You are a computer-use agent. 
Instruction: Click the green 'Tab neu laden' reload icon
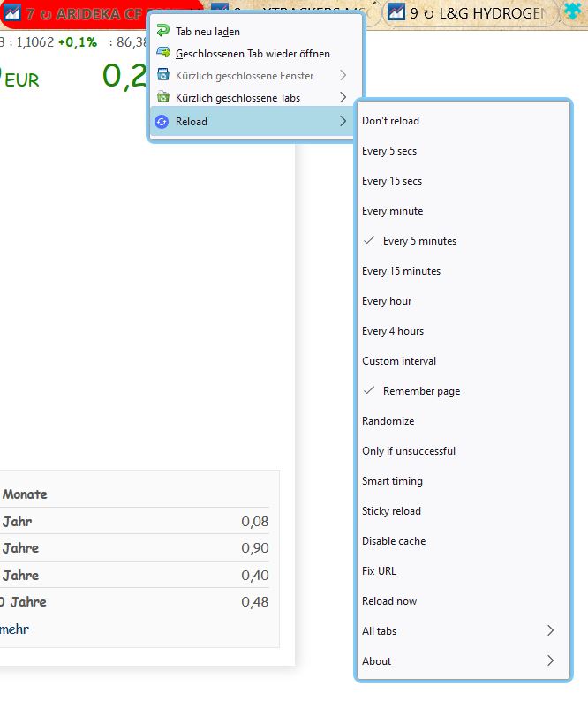[162, 31]
